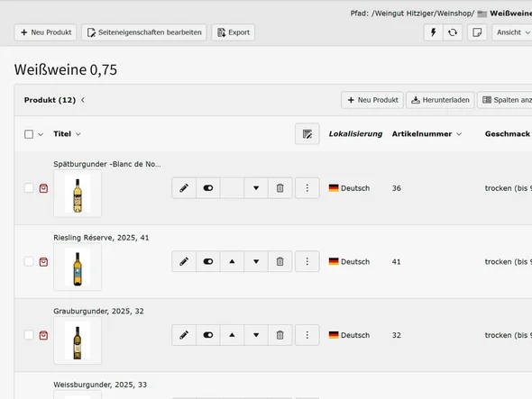
Task: Click Neu Produkt in the Produkt table header
Action: [x=372, y=100]
